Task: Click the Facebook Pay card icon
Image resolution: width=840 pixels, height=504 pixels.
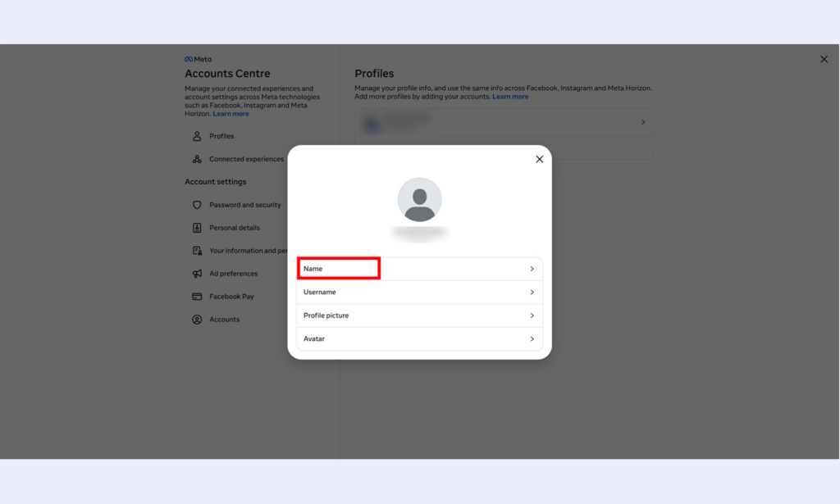Action: pos(197,297)
